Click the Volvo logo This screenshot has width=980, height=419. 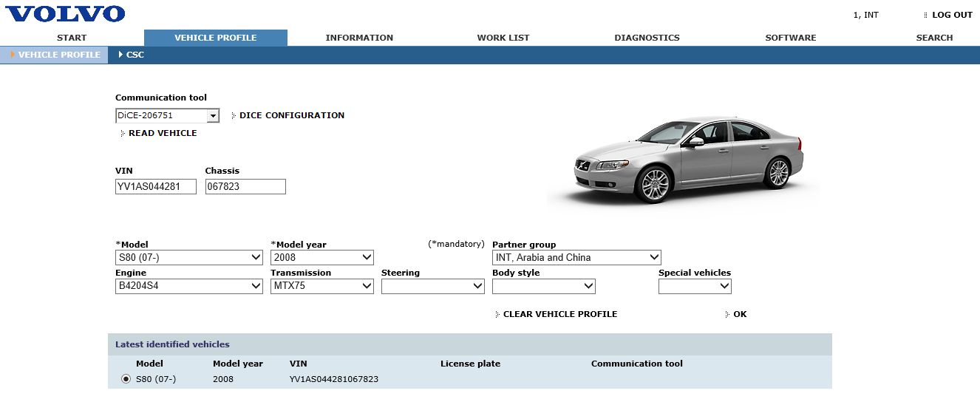click(66, 14)
